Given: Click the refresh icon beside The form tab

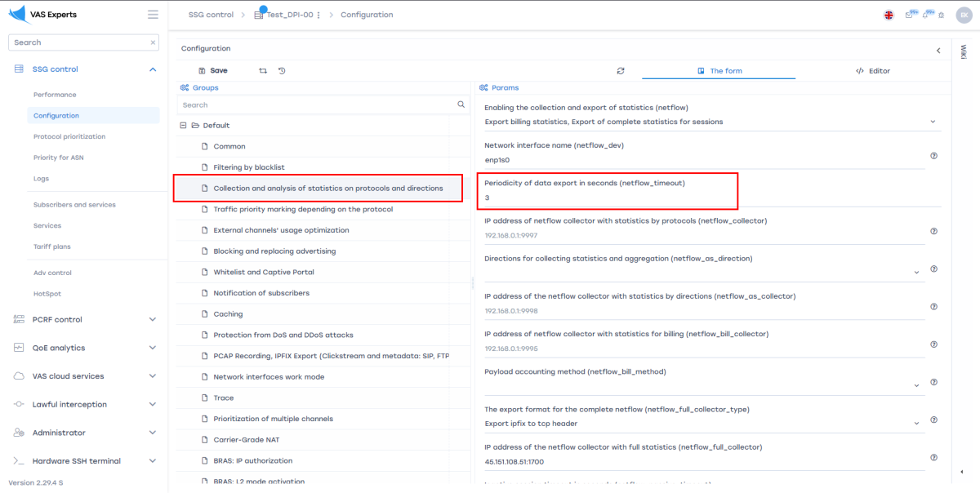Looking at the screenshot, I should (621, 71).
